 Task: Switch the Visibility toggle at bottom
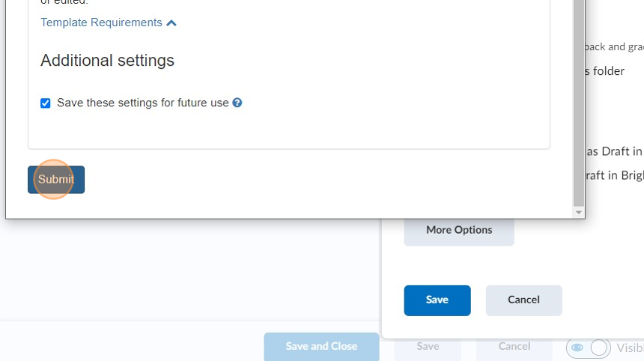pos(589,348)
